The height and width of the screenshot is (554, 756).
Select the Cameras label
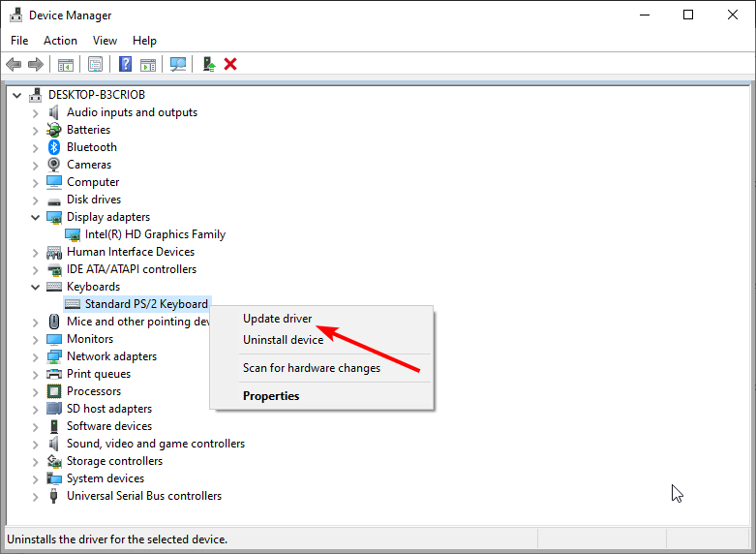tap(89, 165)
